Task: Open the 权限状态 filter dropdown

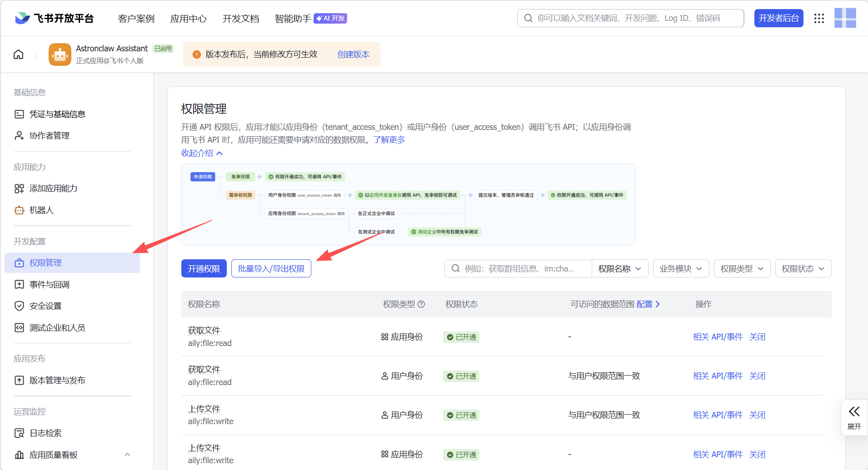Action: tap(803, 269)
